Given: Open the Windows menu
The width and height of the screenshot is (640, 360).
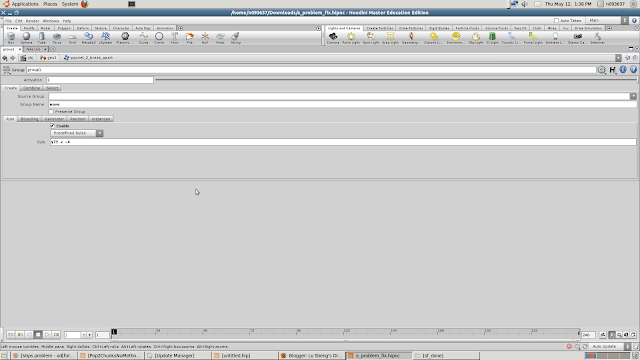Looking at the screenshot, I should [x=51, y=21].
